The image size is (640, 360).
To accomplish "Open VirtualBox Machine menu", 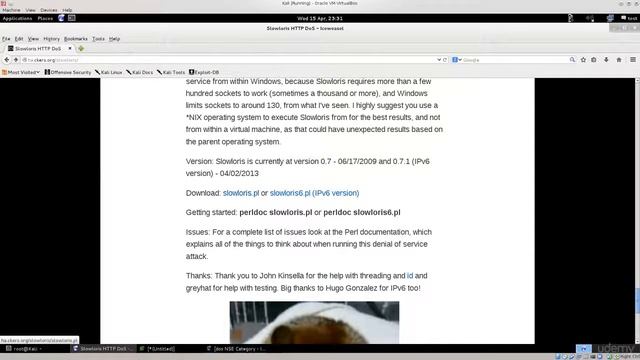I will click(x=11, y=10).
